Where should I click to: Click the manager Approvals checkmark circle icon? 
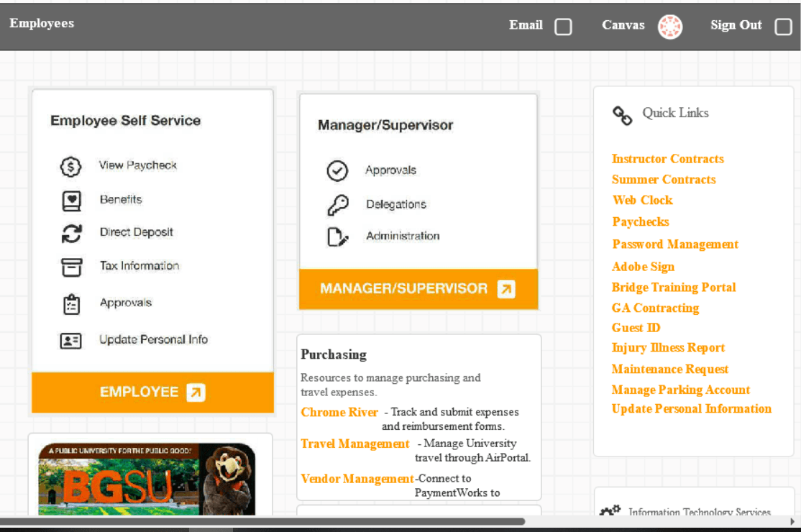pyautogui.click(x=337, y=171)
